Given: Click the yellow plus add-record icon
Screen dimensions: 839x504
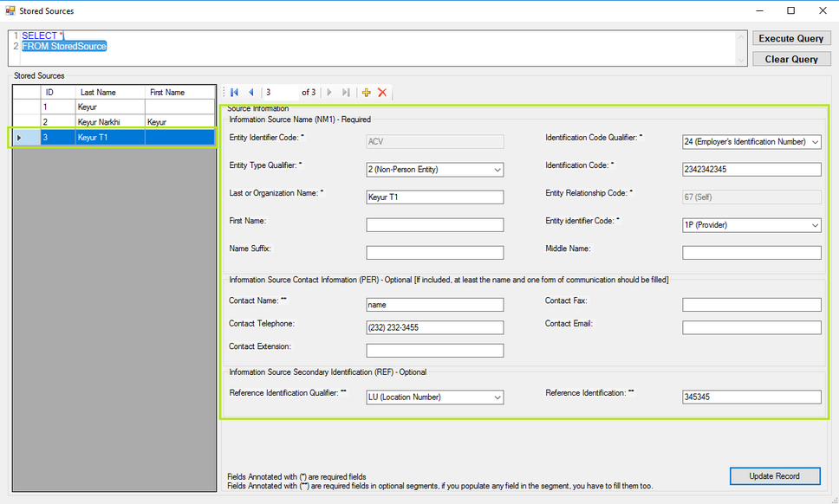Looking at the screenshot, I should click(366, 93).
